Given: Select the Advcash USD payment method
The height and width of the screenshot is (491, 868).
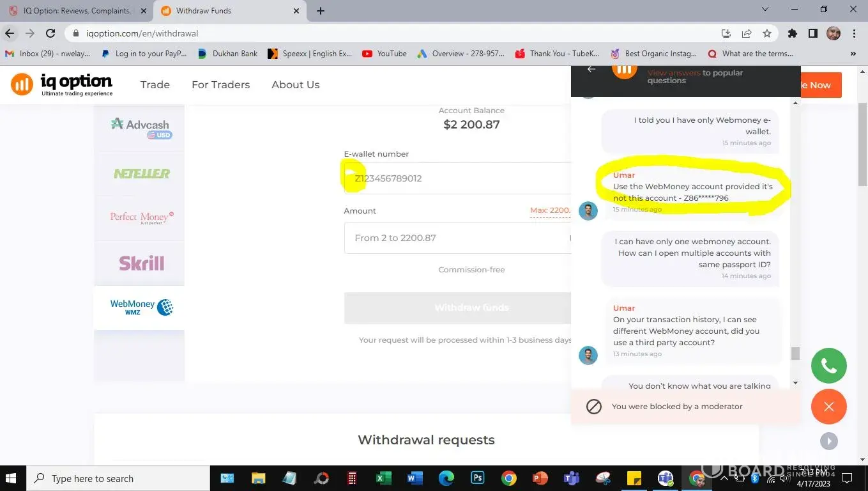Looking at the screenshot, I should (139, 128).
